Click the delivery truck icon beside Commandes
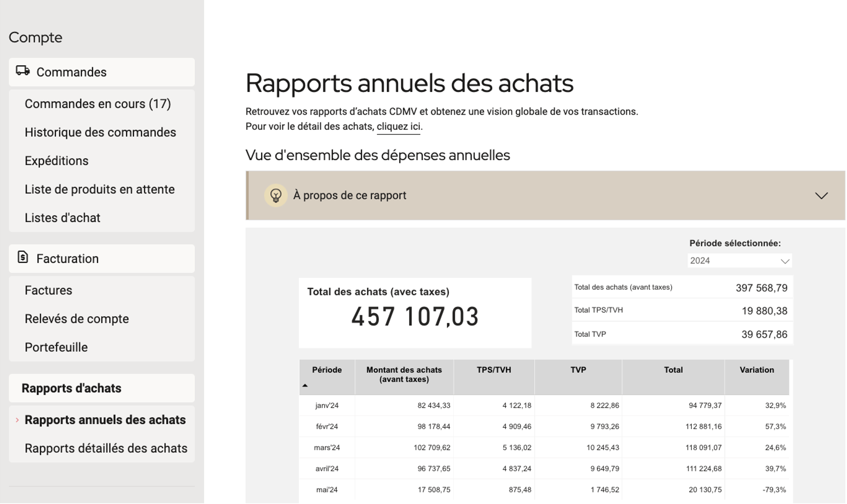This screenshot has width=847, height=504. click(23, 71)
